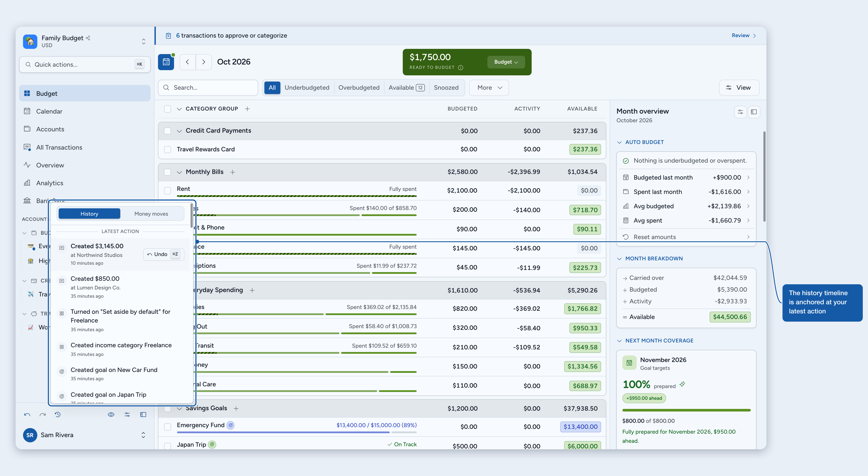Click the redo icon in sidebar footer
The width and height of the screenshot is (868, 476).
(43, 415)
